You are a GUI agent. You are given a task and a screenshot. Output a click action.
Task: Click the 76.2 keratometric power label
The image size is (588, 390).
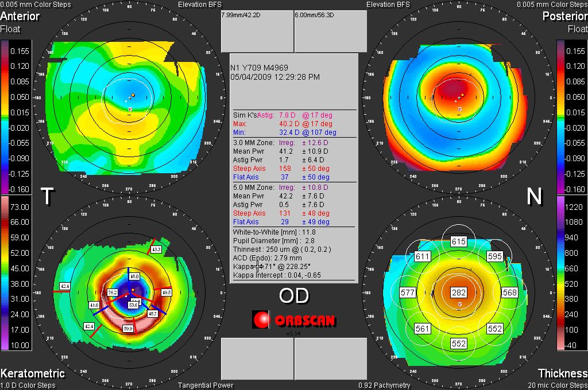point(112,292)
